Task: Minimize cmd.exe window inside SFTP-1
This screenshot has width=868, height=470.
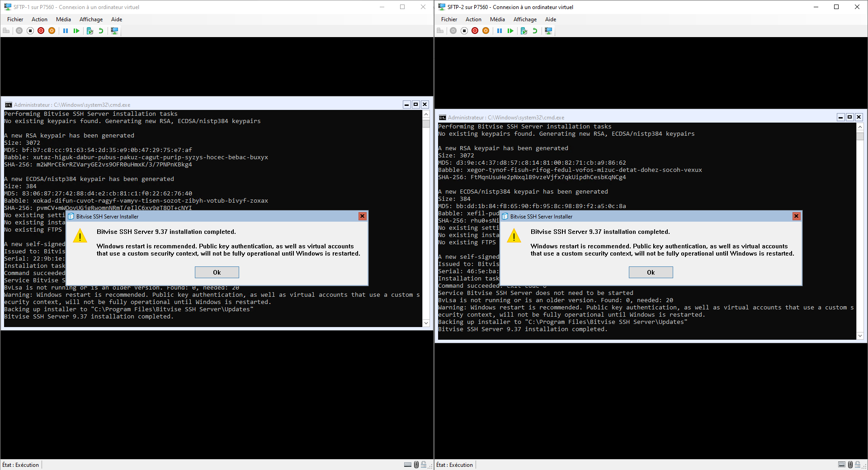Action: (406, 104)
